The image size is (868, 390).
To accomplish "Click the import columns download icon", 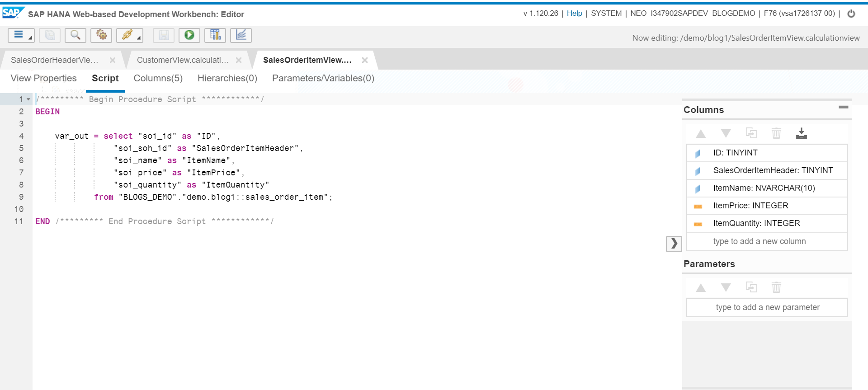I will [x=801, y=133].
